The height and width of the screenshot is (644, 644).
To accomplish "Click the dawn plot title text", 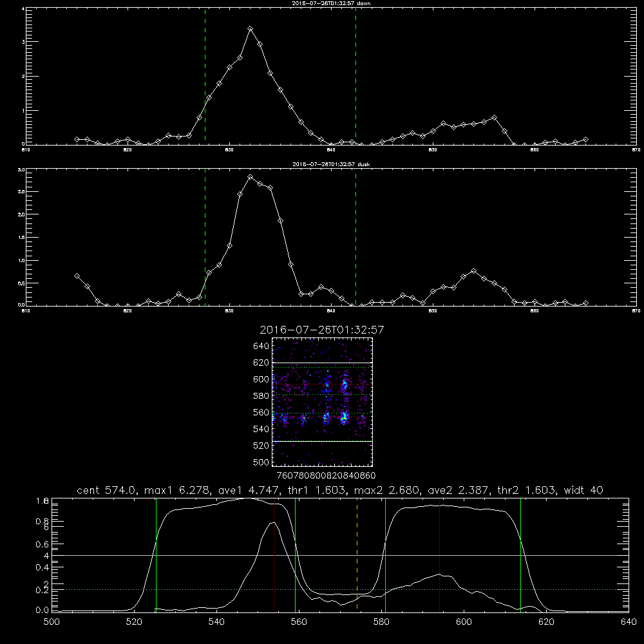I will pos(331,3).
